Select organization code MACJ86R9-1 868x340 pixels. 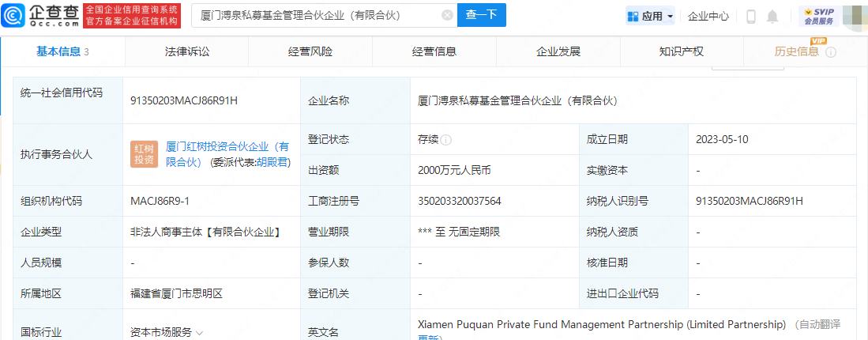(x=160, y=202)
